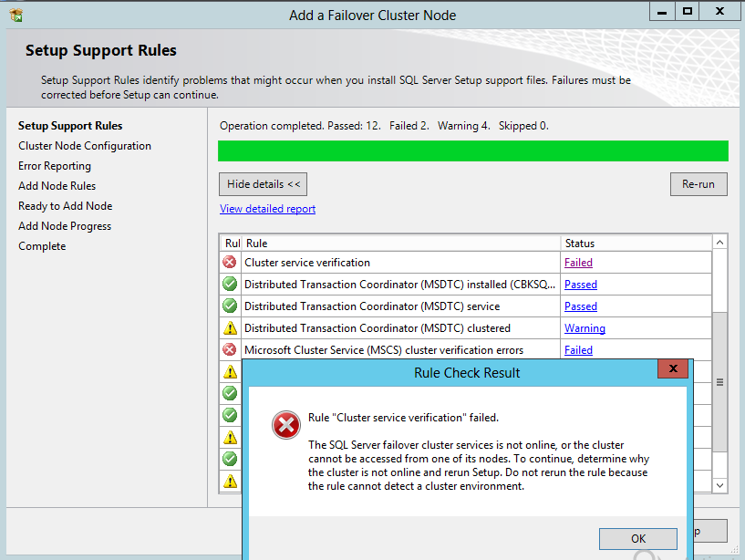Close the Rule Check Result dialog
Image resolution: width=745 pixels, height=560 pixels.
673,368
